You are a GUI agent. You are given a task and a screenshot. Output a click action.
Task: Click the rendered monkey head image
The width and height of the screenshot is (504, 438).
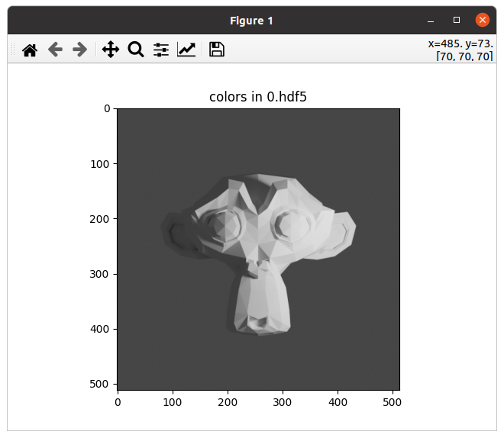(x=258, y=255)
